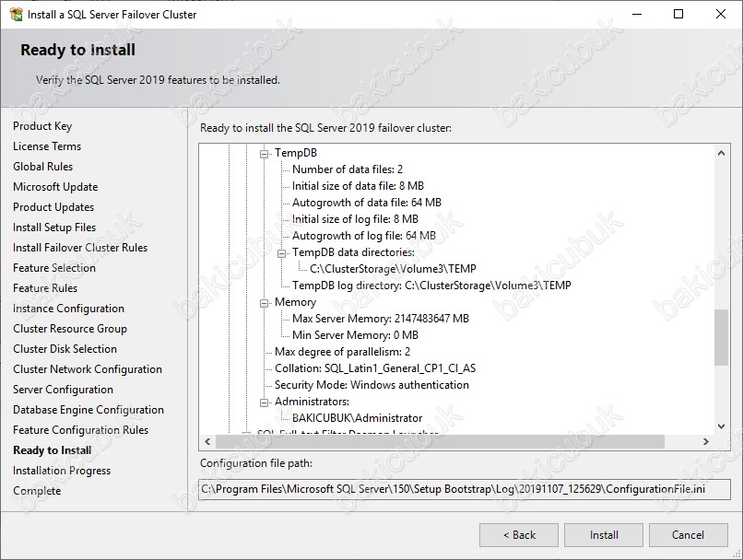Click the horizontal scroll left arrow
Viewport: 743px width, 560px height.
point(207,441)
